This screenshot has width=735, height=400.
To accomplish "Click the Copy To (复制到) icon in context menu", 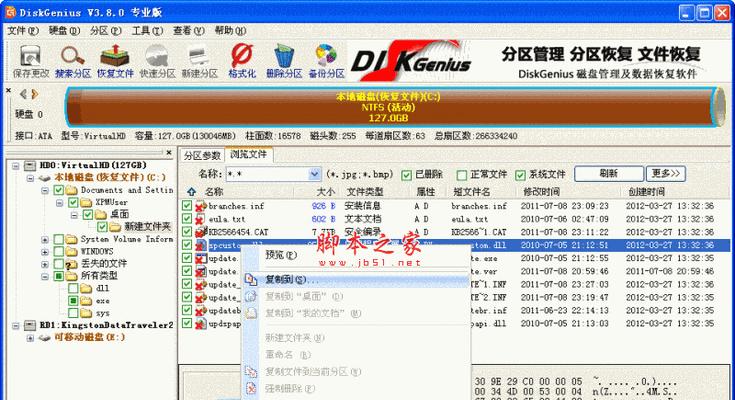I will click(251, 279).
